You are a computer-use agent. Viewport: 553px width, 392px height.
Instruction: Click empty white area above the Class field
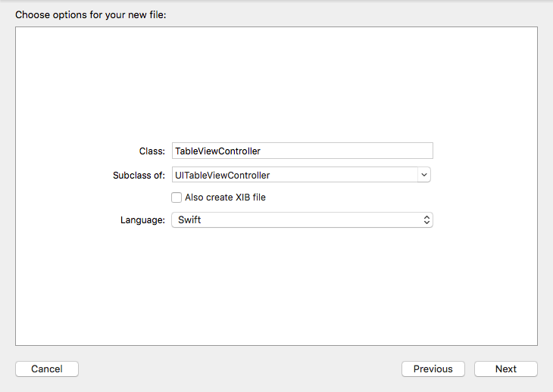[276, 83]
